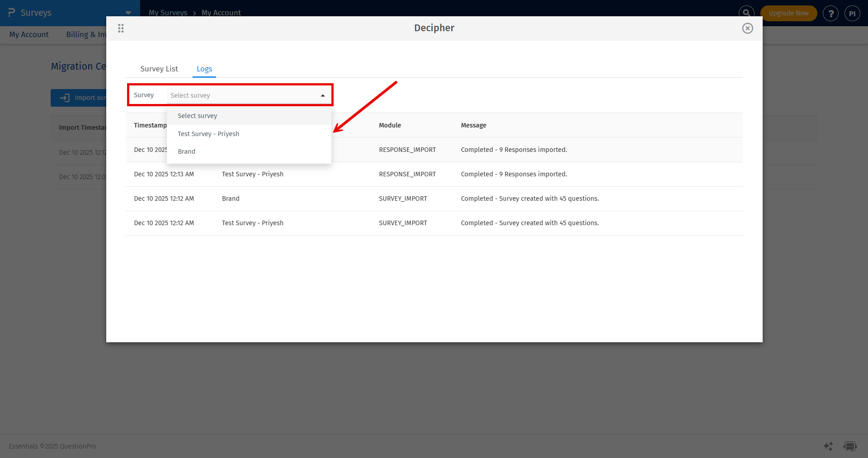868x458 pixels.
Task: Switch to the Survey List tab
Action: coord(159,69)
